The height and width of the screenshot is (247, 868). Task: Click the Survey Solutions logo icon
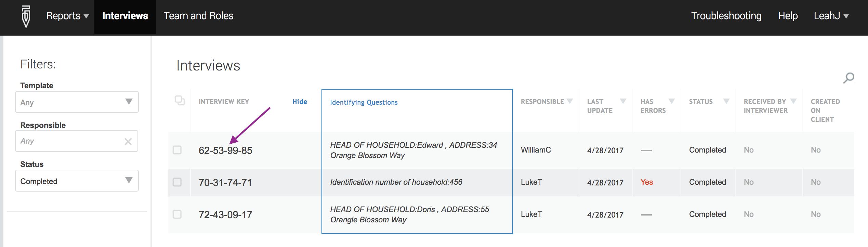pos(26,16)
